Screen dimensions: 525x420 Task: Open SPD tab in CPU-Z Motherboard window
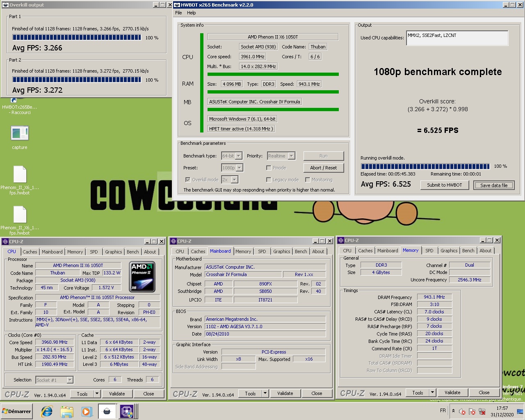262,251
